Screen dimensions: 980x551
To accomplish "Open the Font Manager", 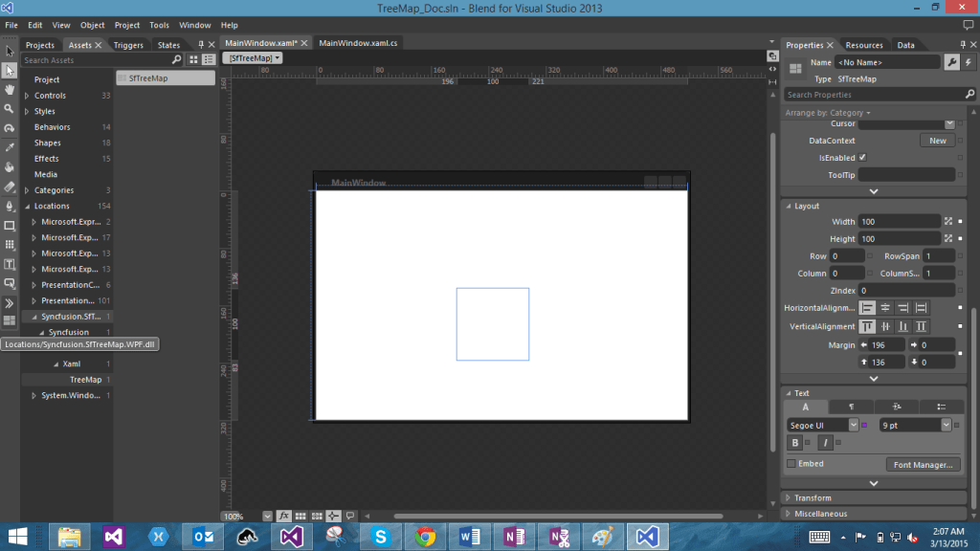I will (923, 465).
